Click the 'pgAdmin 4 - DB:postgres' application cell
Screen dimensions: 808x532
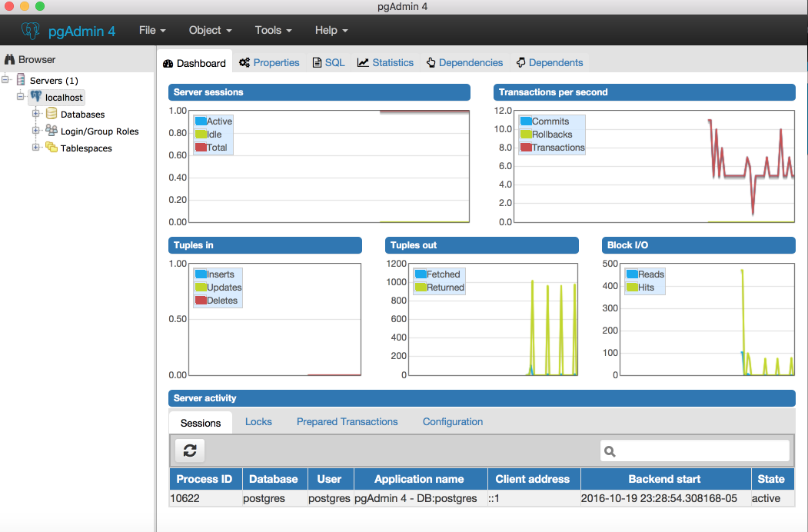[421, 498]
